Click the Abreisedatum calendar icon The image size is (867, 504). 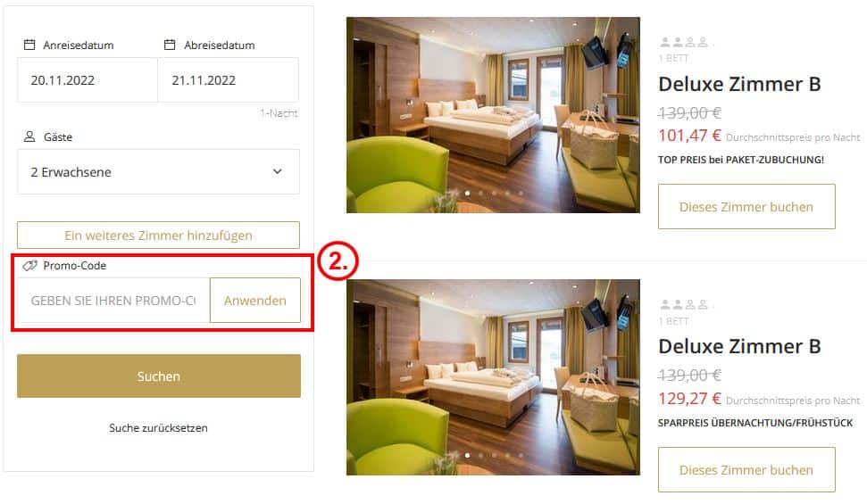pos(170,45)
